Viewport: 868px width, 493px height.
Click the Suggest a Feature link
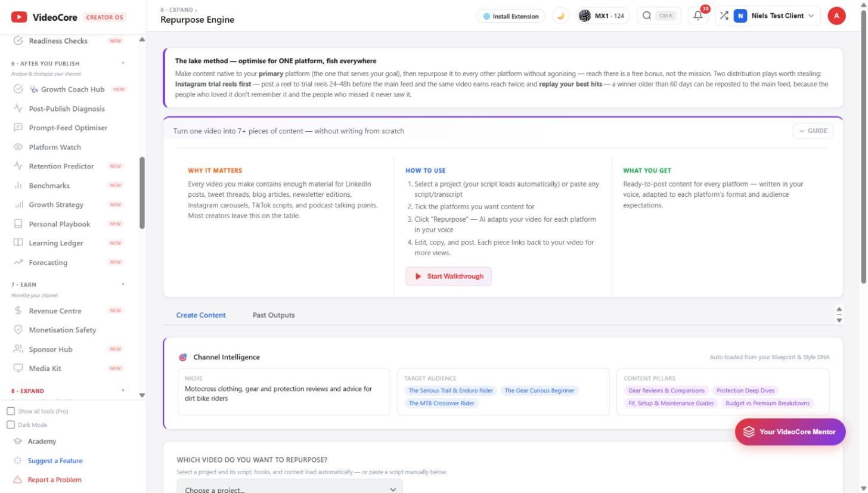point(55,461)
